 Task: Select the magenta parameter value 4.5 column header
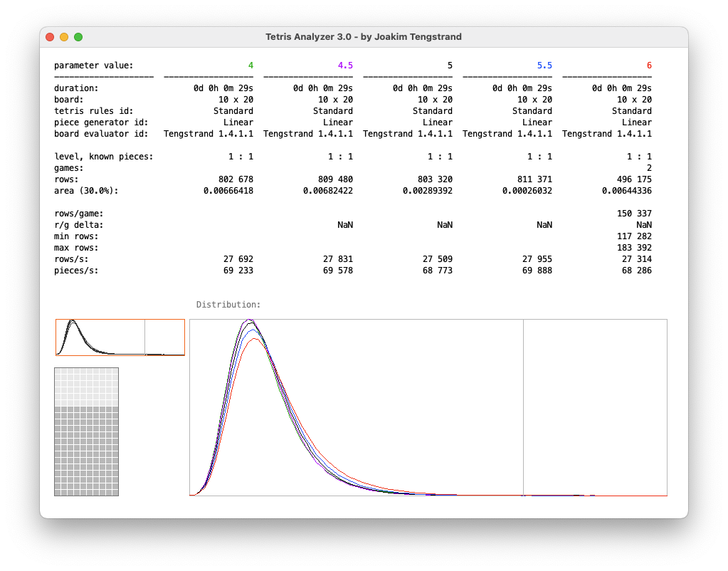[x=347, y=65]
